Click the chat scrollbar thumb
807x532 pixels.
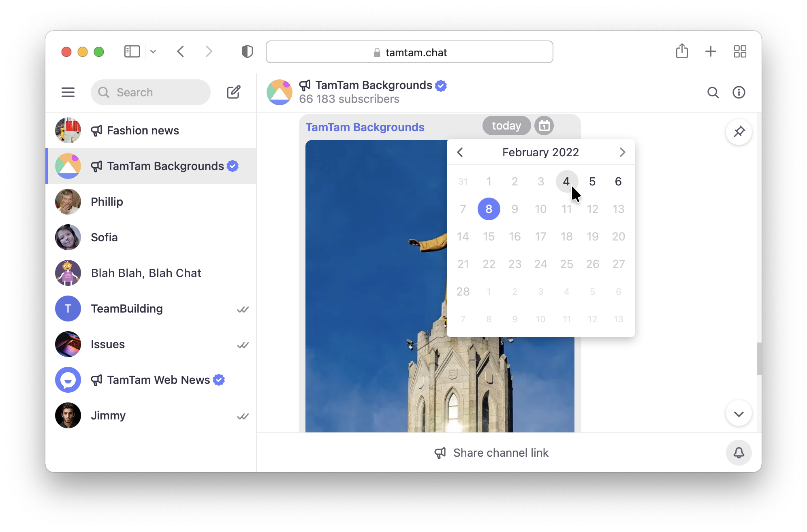(x=759, y=359)
